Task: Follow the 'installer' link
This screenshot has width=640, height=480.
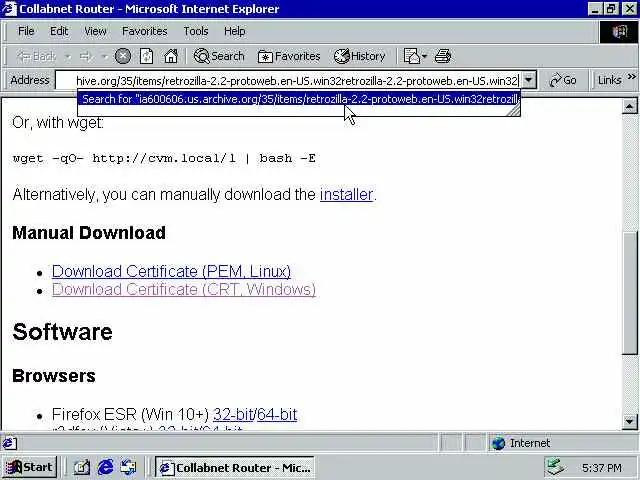Action: (x=346, y=195)
